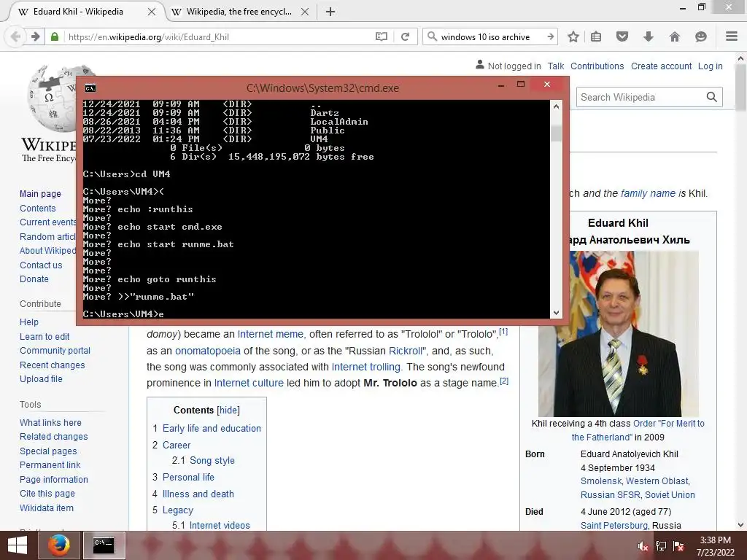This screenshot has width=747, height=560.
Task: Click the Action Center flag tray icon
Action: click(678, 546)
